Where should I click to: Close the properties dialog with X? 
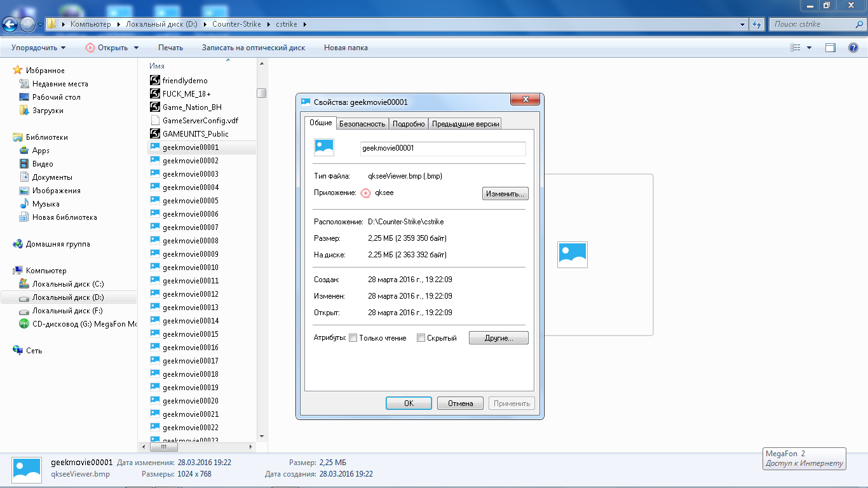pos(526,100)
